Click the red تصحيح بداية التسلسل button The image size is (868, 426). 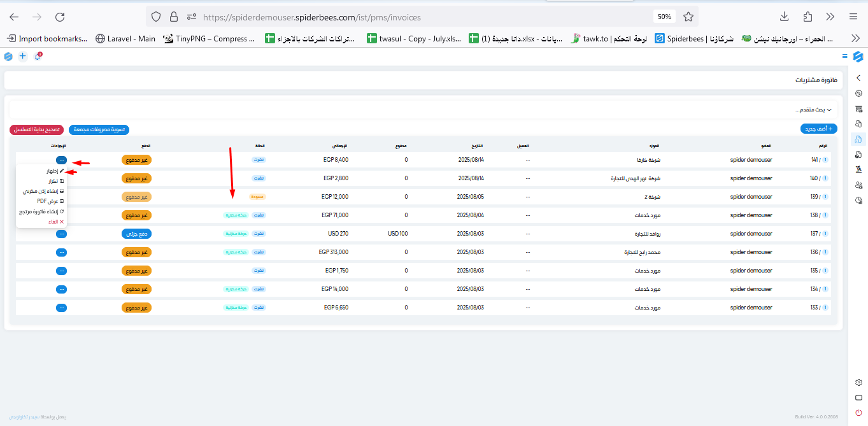point(37,129)
